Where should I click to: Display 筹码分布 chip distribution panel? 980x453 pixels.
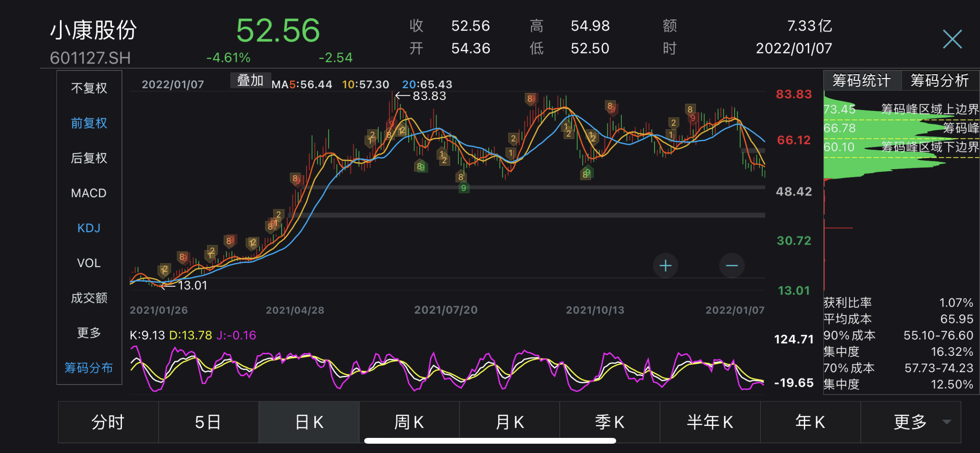point(89,368)
